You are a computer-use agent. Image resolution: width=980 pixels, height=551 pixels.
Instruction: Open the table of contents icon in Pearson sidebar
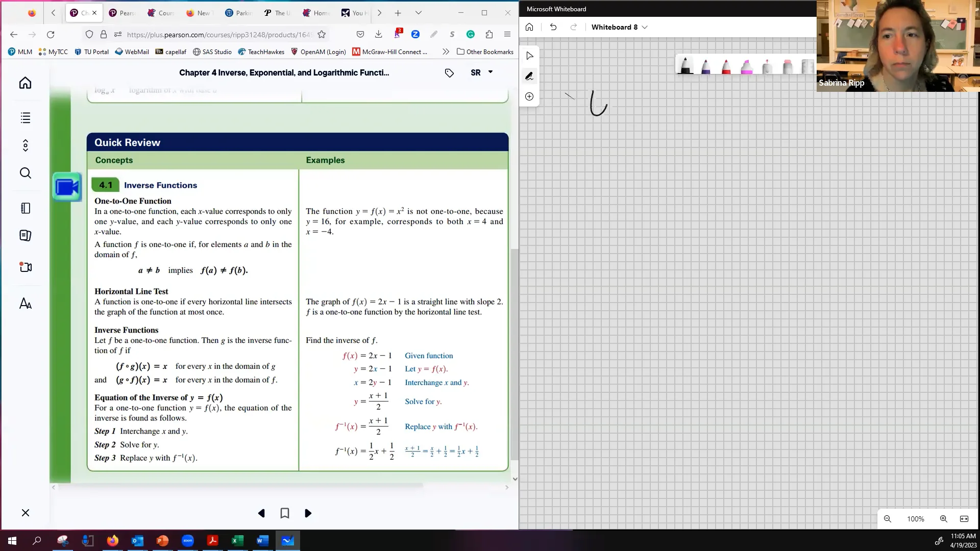[25, 118]
